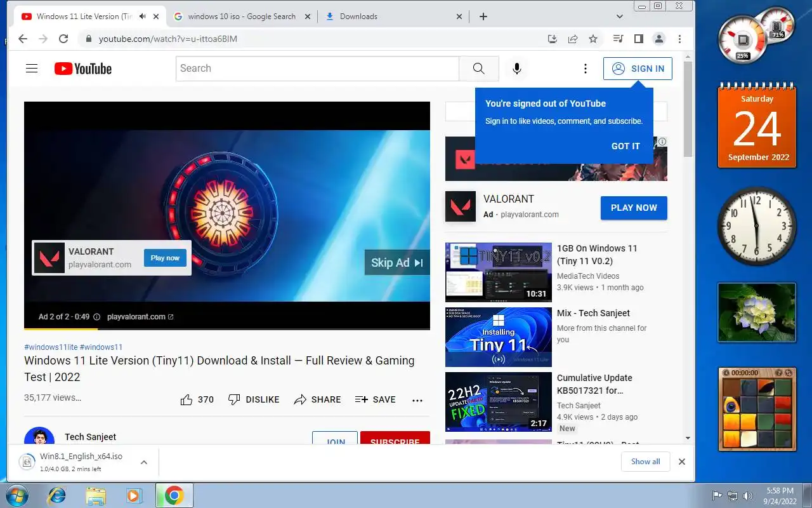Open YouTube settings three-dot menu
The height and width of the screenshot is (508, 812).
coord(586,69)
